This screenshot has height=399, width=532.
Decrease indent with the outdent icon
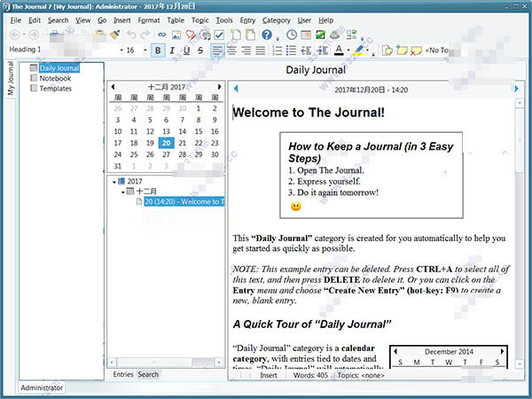point(306,51)
